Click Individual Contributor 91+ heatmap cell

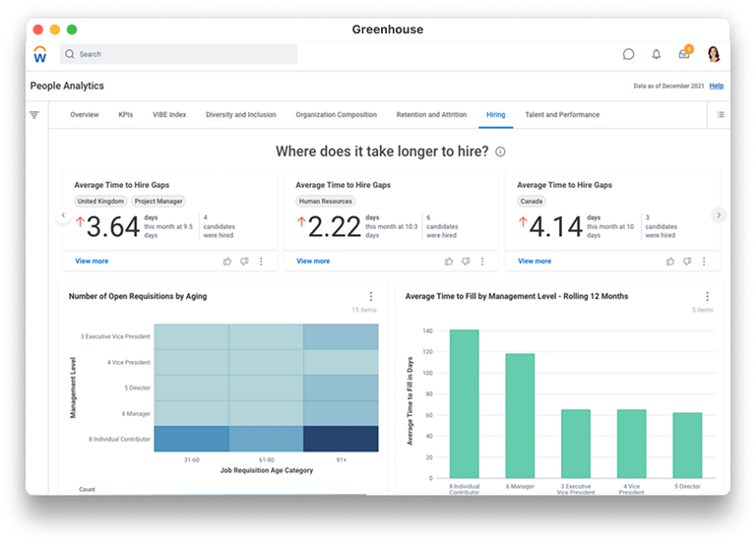[x=341, y=439]
